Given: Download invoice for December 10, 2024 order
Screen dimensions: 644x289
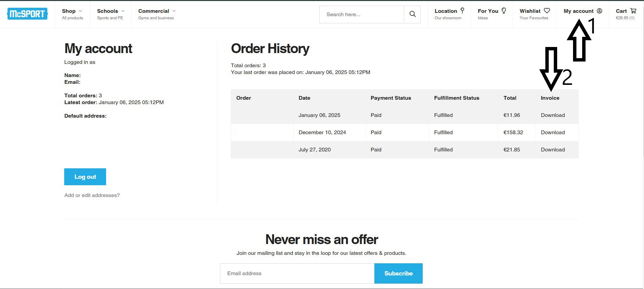Looking at the screenshot, I should (553, 133).
